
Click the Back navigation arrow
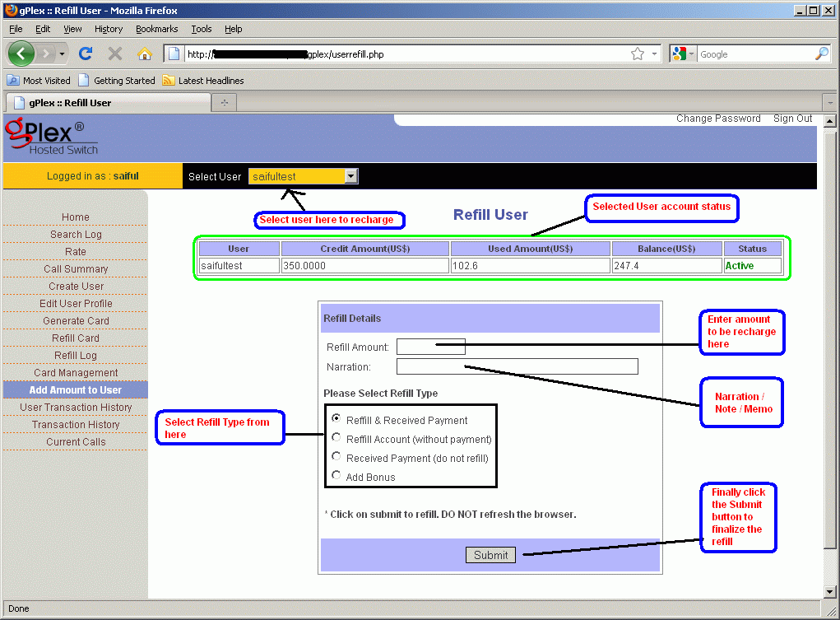coord(21,54)
